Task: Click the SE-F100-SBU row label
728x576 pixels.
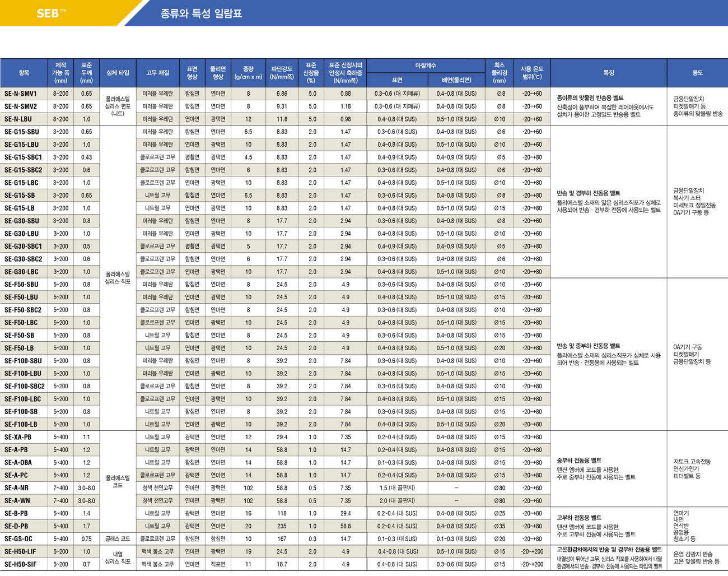Action: click(x=24, y=361)
